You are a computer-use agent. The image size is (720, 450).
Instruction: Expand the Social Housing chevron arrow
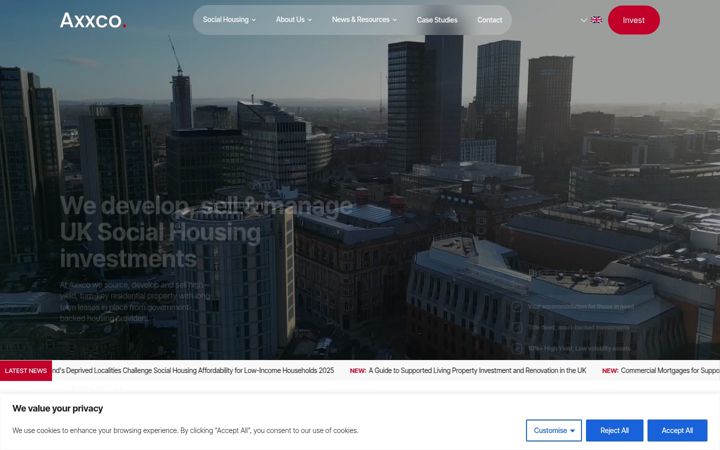tap(253, 20)
